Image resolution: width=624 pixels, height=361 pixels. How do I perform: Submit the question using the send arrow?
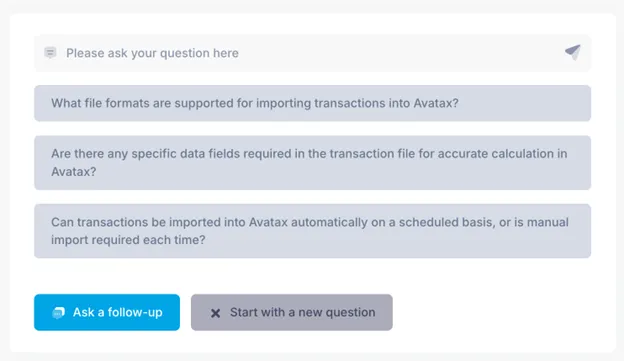click(573, 52)
